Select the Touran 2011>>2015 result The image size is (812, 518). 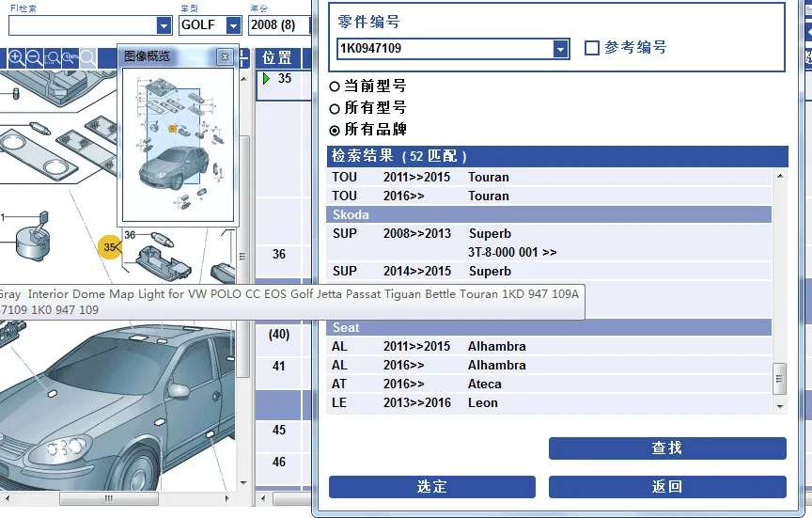coord(549,177)
